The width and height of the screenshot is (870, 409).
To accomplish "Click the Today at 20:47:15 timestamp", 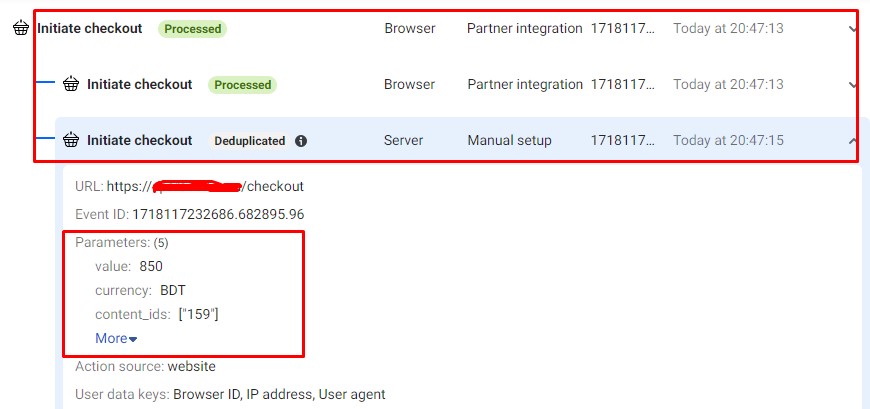I will (x=728, y=141).
